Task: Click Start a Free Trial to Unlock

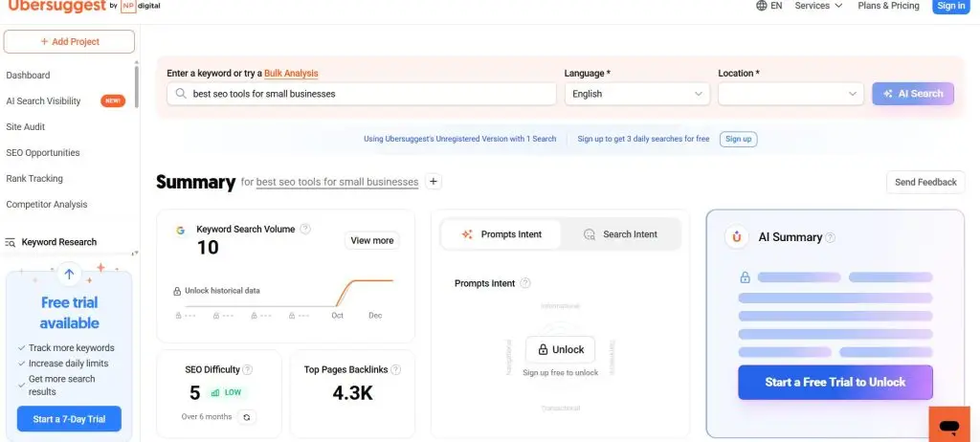Action: (x=835, y=382)
